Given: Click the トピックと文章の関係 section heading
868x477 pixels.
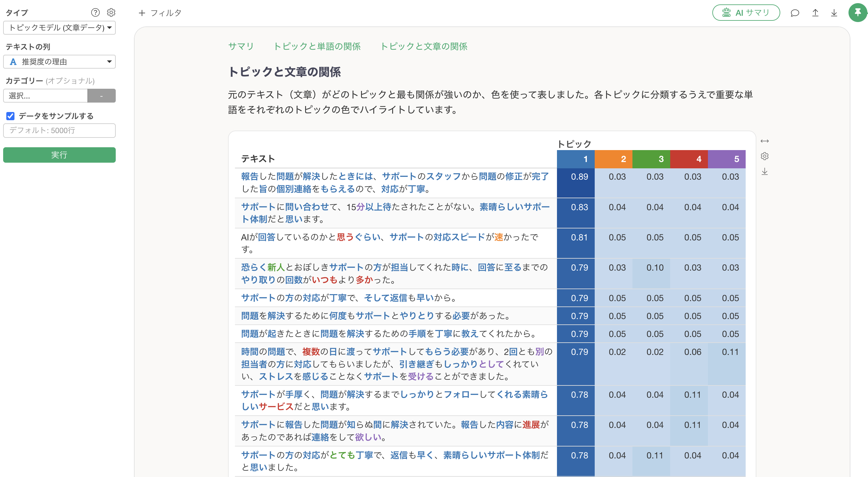Looking at the screenshot, I should coord(284,72).
